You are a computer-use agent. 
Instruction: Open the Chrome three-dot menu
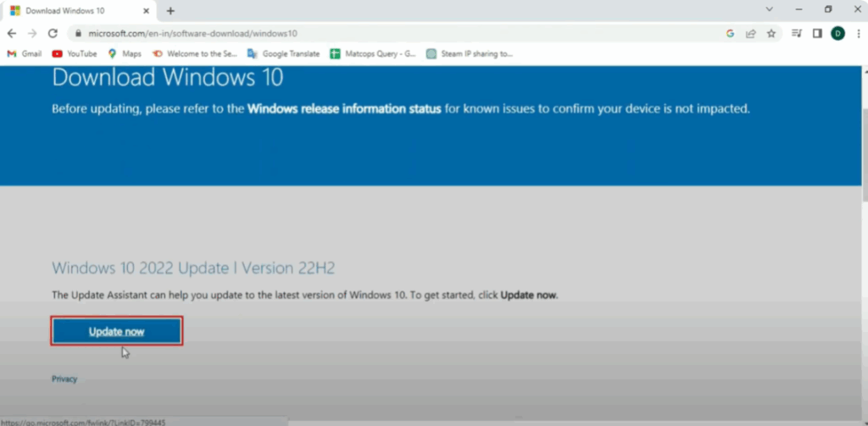click(858, 33)
